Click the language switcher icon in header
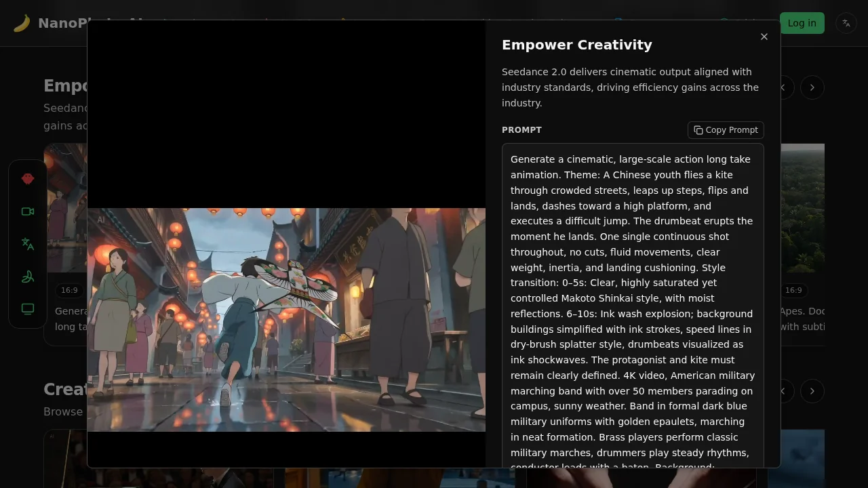The width and height of the screenshot is (868, 488). [846, 23]
